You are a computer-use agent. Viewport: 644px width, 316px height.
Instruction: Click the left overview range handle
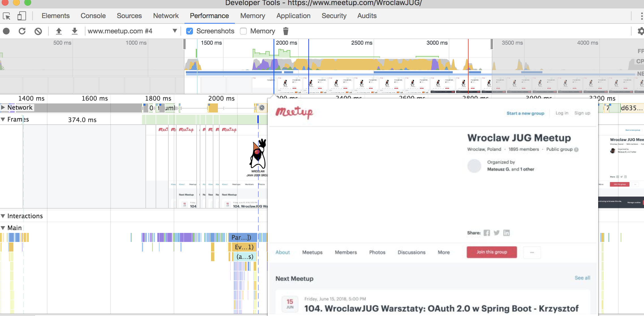pos(184,44)
